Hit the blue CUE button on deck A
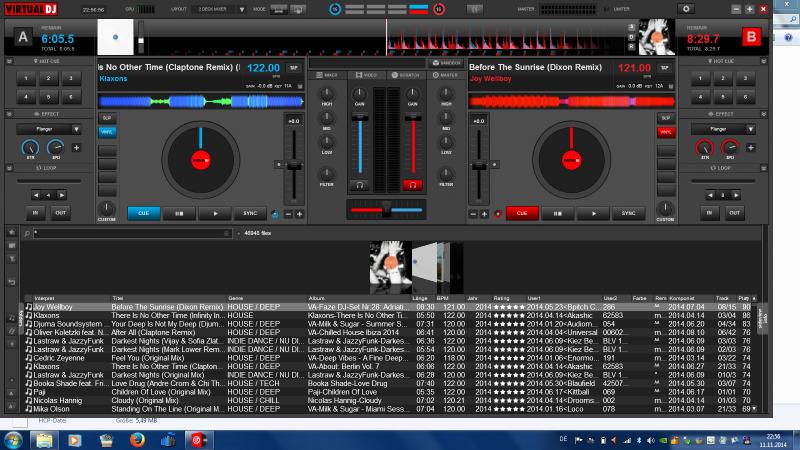 (143, 213)
